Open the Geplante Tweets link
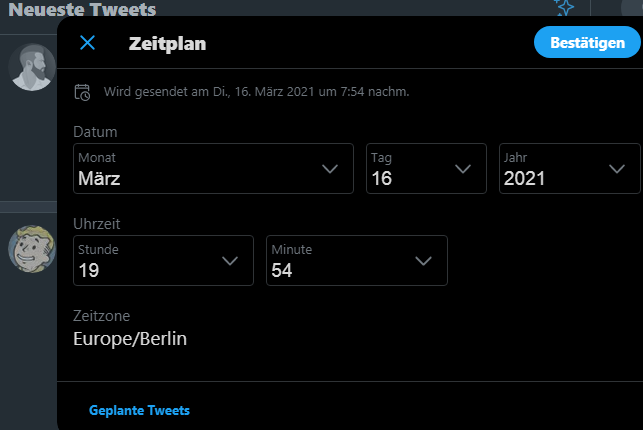This screenshot has width=643, height=430. 139,410
